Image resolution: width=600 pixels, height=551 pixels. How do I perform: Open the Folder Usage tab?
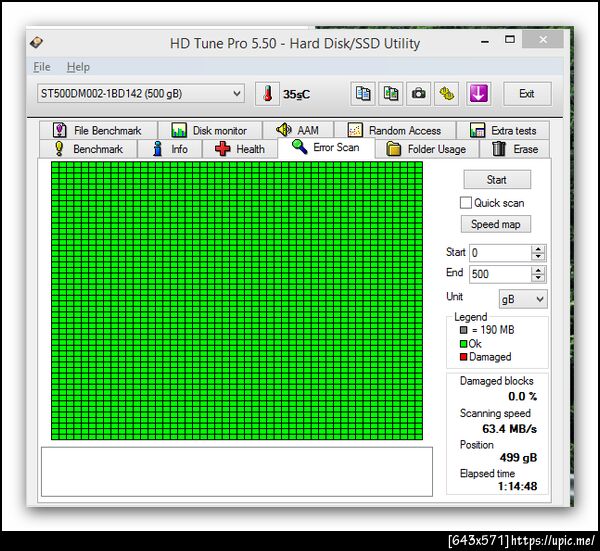coord(427,149)
